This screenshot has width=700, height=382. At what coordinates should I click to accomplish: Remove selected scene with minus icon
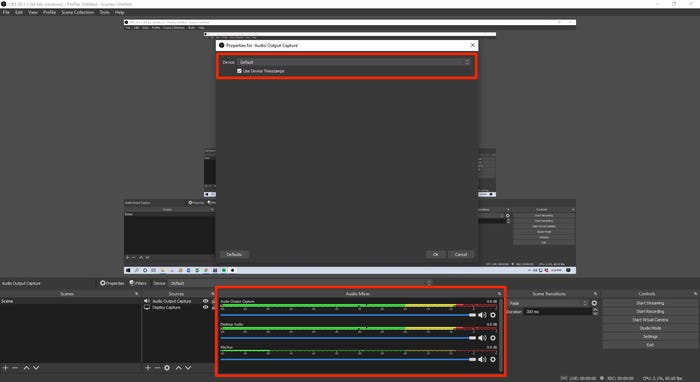pos(15,368)
